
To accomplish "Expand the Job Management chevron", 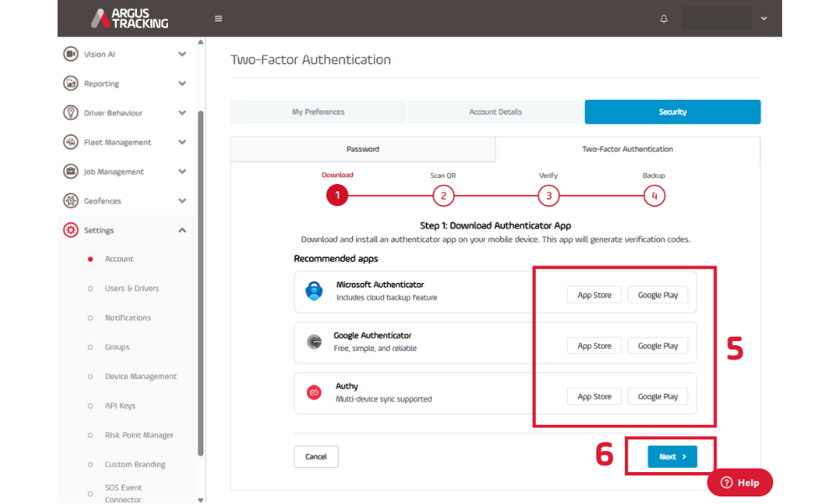I will coord(182,171).
